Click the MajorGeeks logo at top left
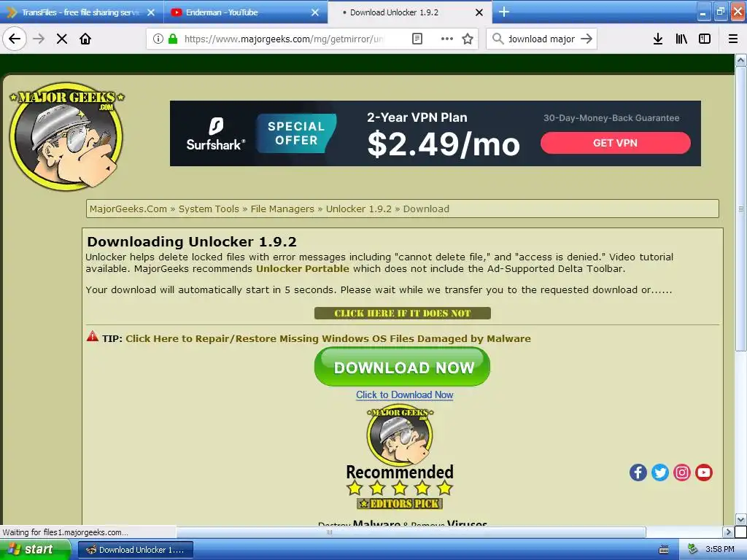This screenshot has width=747, height=560. tap(66, 136)
